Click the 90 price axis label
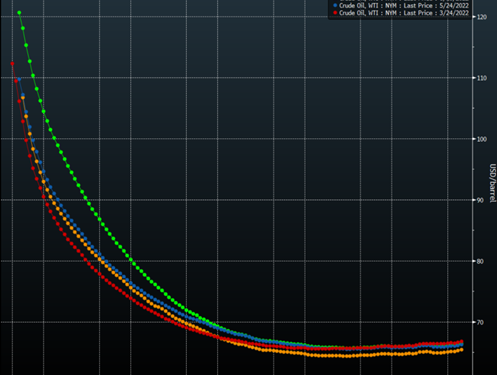The height and width of the screenshot is (375, 497). (x=480, y=200)
